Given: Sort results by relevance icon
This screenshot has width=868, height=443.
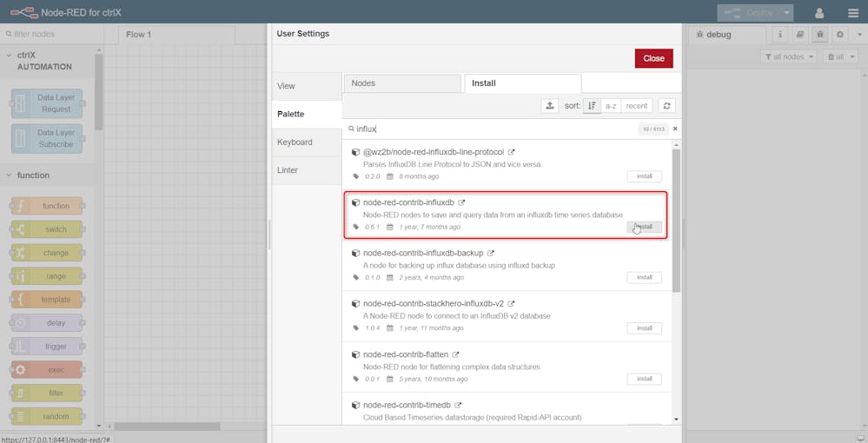Looking at the screenshot, I should pos(592,106).
